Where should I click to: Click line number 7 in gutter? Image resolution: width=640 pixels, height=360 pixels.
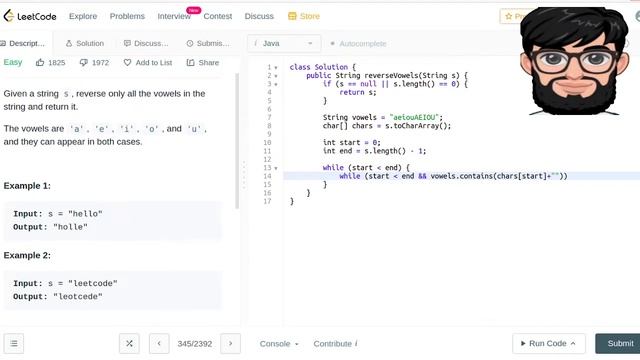[269, 118]
